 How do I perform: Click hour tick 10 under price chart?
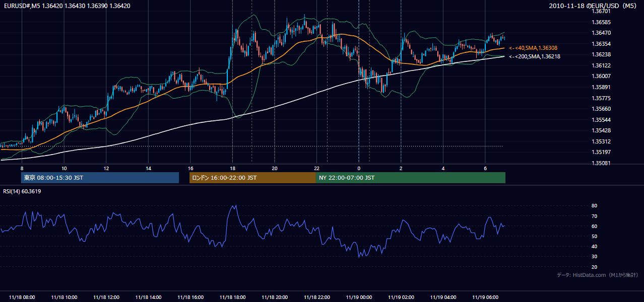pos(64,168)
